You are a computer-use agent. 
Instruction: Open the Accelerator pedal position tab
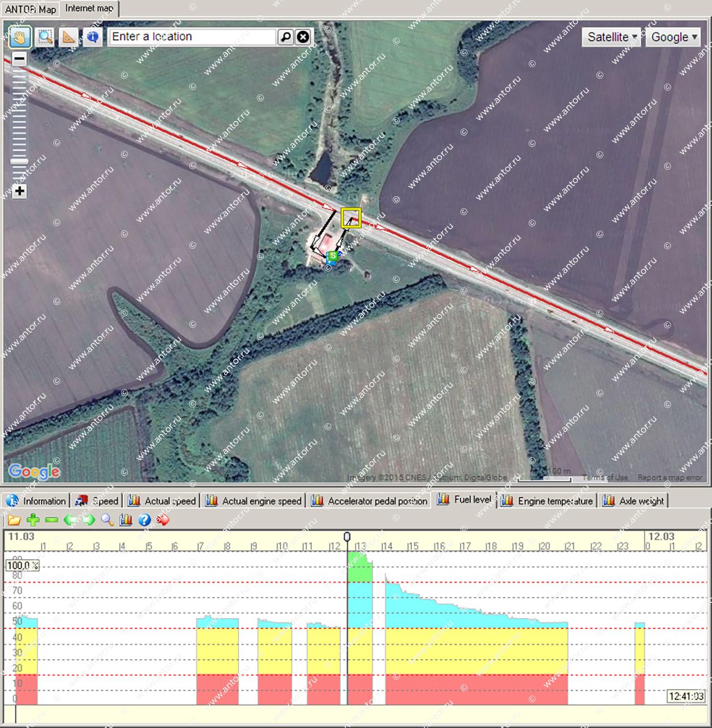point(370,501)
